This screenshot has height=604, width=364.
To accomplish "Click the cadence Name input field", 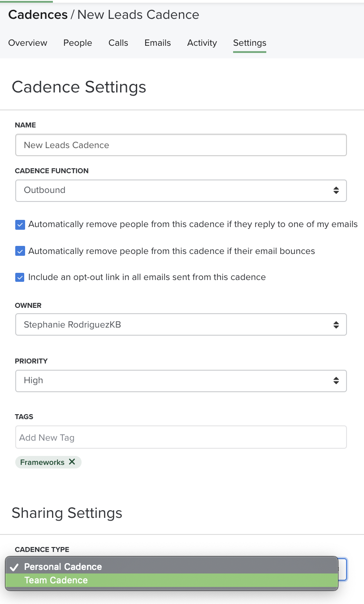I will [x=181, y=145].
